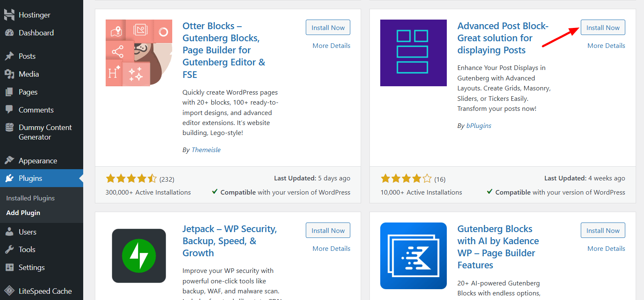
Task: Open the Media library icon
Action: pyautogui.click(x=10, y=74)
